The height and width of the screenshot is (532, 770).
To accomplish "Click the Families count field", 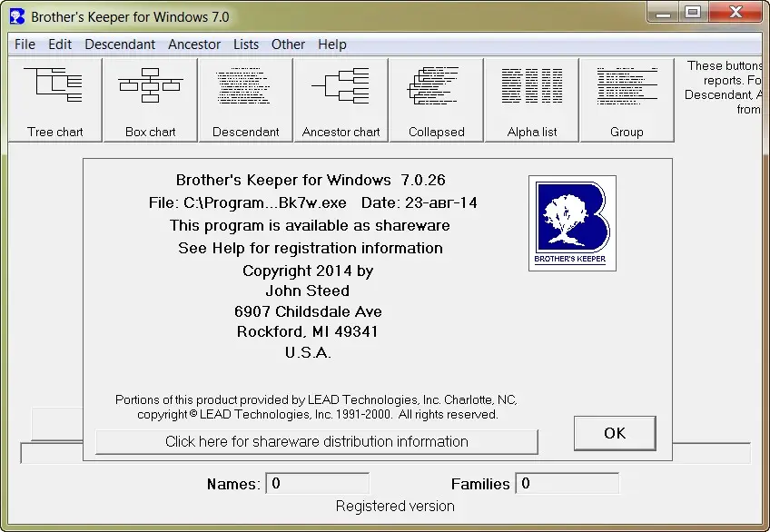I will (x=567, y=483).
